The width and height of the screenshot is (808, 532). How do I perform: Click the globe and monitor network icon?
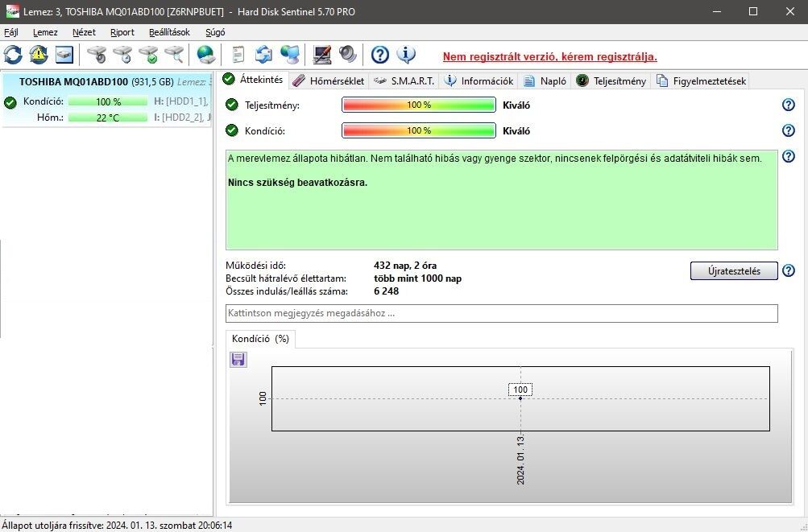point(289,55)
